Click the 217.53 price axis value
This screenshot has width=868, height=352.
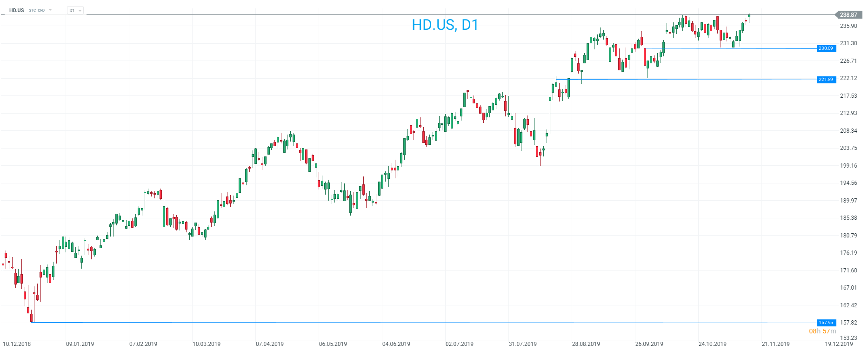click(x=848, y=96)
